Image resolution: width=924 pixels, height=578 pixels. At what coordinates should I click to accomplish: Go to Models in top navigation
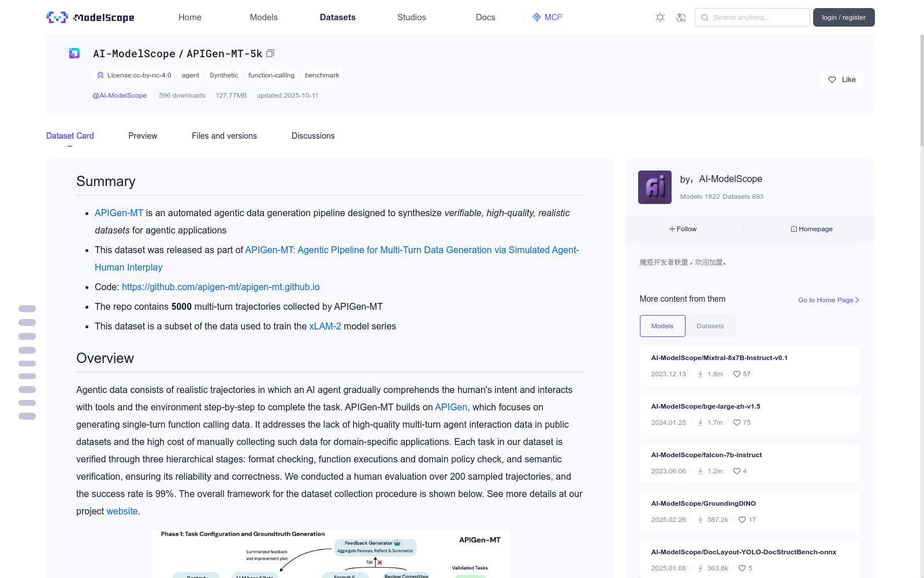[x=264, y=17]
